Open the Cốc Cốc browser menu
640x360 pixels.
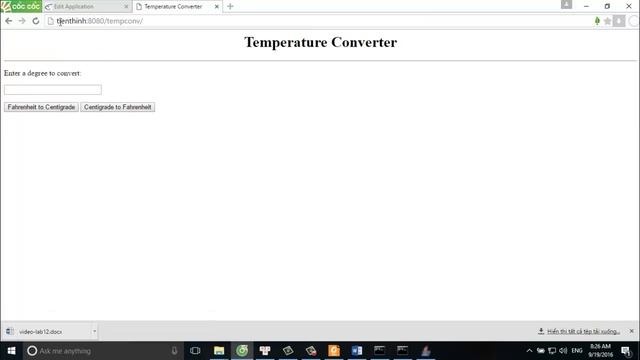click(21, 6)
